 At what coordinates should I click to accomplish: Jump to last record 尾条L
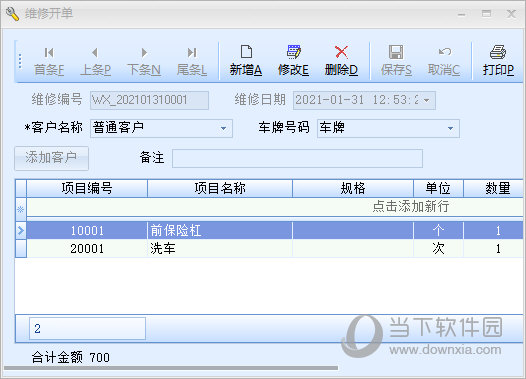coord(192,61)
